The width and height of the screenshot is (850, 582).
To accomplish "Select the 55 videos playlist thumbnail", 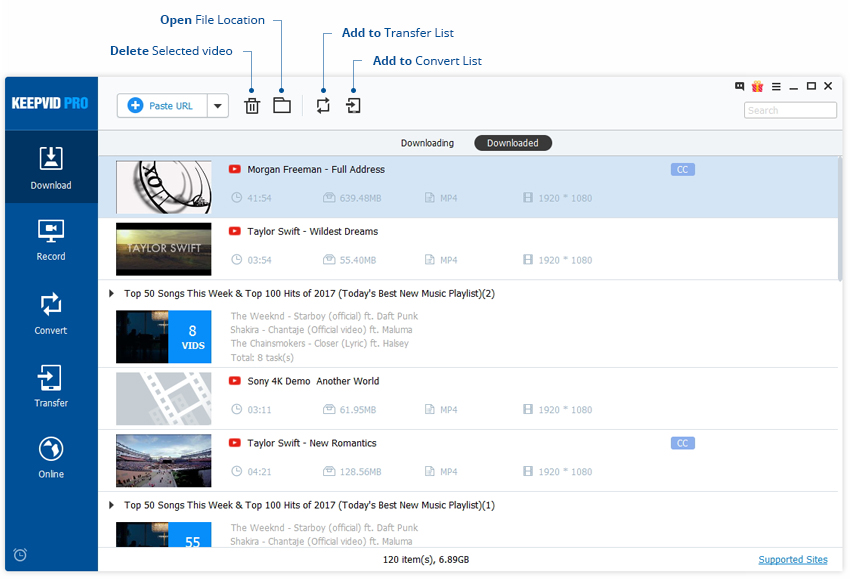I will point(164,534).
